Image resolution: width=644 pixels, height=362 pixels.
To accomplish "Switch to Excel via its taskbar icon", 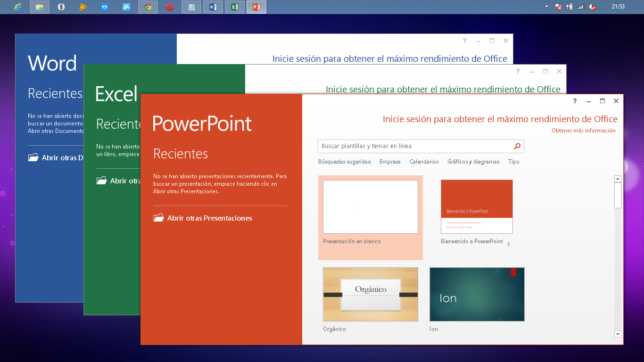I will pyautogui.click(x=235, y=7).
